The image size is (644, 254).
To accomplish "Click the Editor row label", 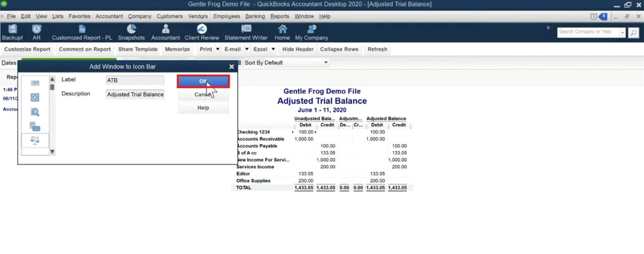I will pyautogui.click(x=243, y=174).
